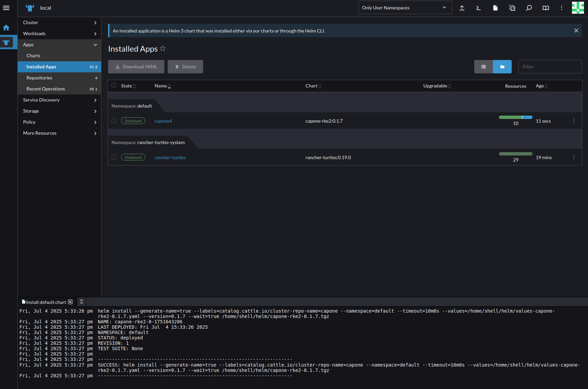This screenshot has width=588, height=389.
Task: Open row actions menu for capone4
Action: (574, 121)
